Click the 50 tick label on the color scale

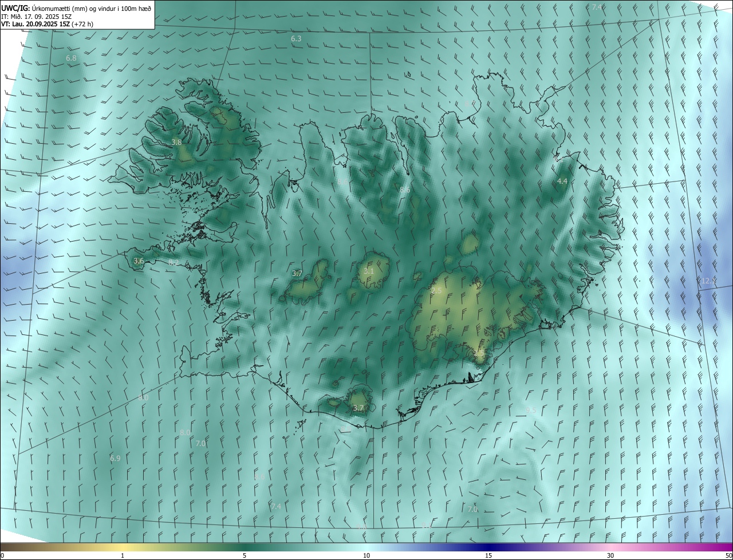pyautogui.click(x=728, y=555)
